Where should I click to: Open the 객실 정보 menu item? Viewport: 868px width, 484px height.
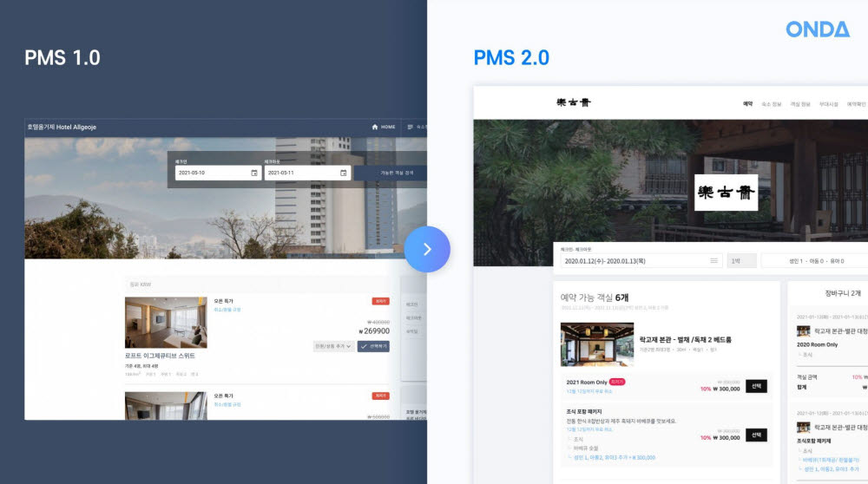coord(800,104)
